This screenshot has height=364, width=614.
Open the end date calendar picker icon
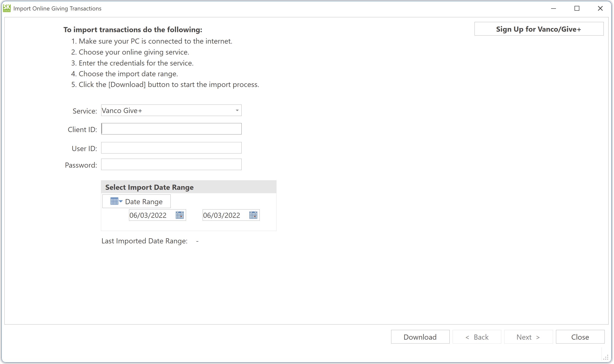(253, 215)
